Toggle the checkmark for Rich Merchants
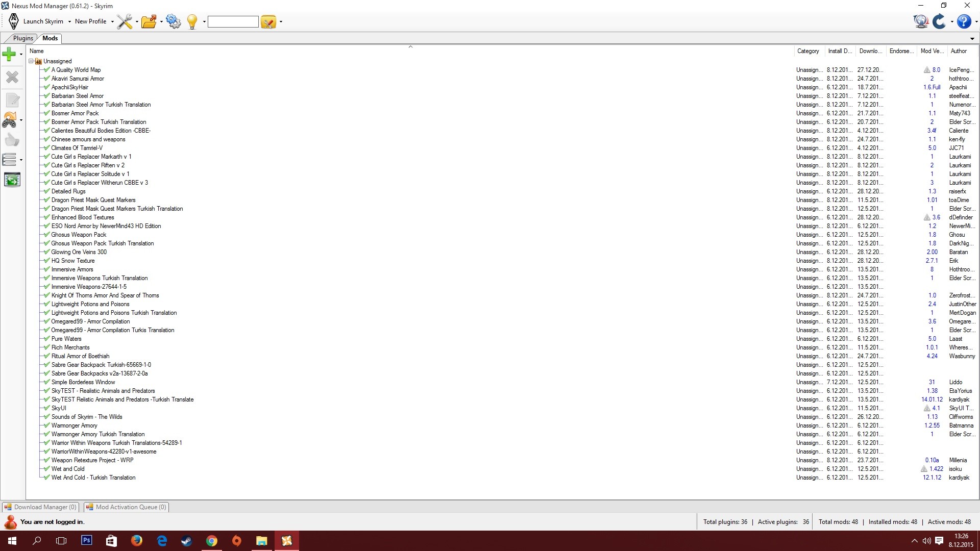Screen dimensions: 980x551 coord(46,347)
